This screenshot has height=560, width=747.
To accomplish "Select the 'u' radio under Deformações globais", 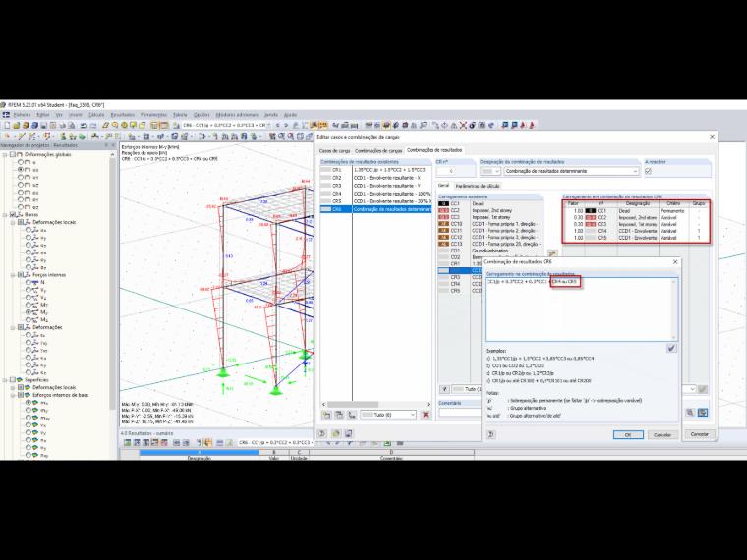I will tap(21, 162).
